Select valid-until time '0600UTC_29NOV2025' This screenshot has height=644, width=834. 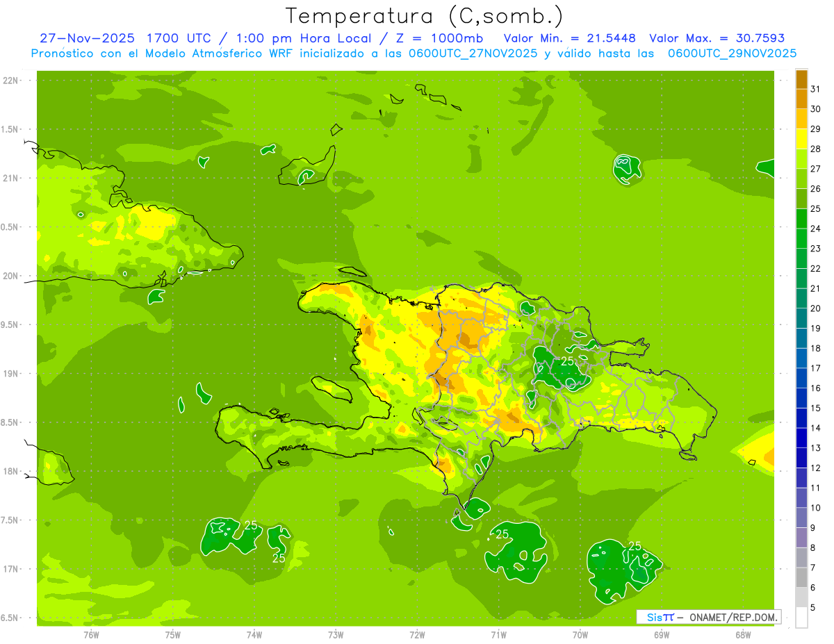point(733,53)
